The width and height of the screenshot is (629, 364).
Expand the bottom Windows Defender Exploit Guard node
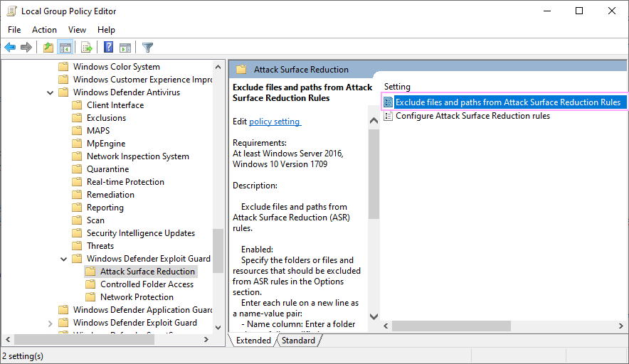[x=50, y=323]
